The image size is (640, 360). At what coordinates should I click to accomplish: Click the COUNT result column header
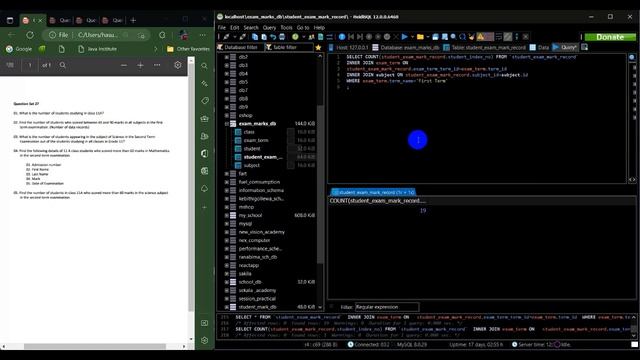(x=378, y=200)
